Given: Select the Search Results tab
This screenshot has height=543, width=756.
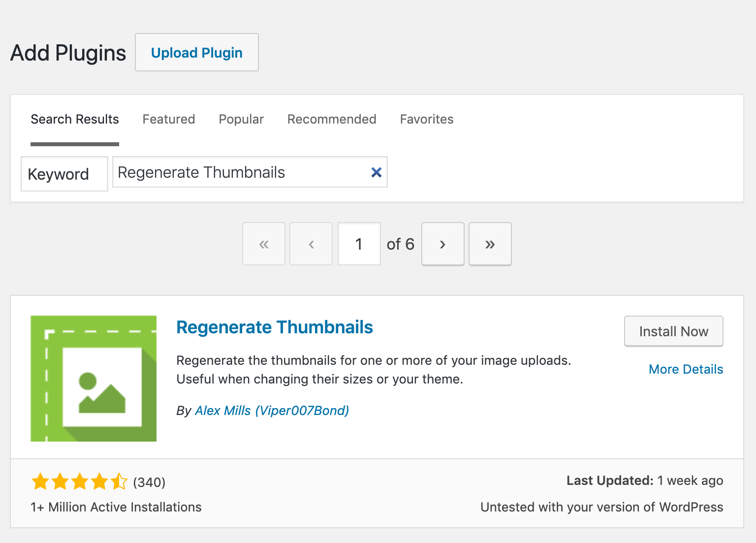Looking at the screenshot, I should (x=75, y=119).
